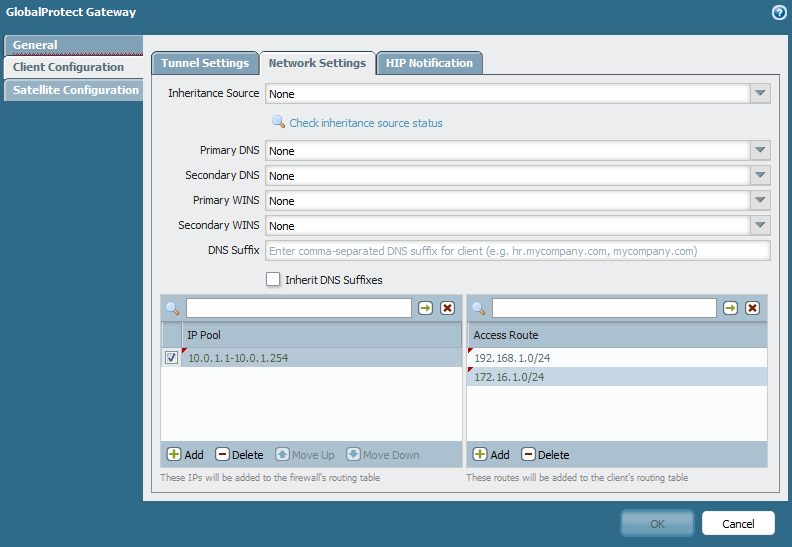Screen dimensions: 792x547
Task: Select Network Settings tab
Action: click(x=317, y=63)
